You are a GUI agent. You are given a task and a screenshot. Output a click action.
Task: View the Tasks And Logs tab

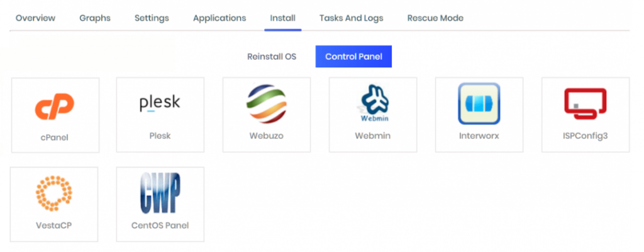pos(351,18)
